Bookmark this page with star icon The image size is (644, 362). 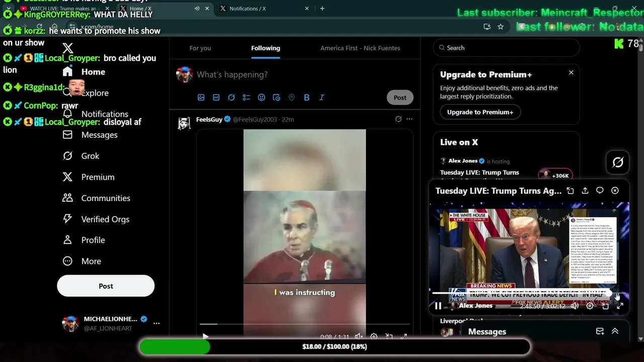501,27
